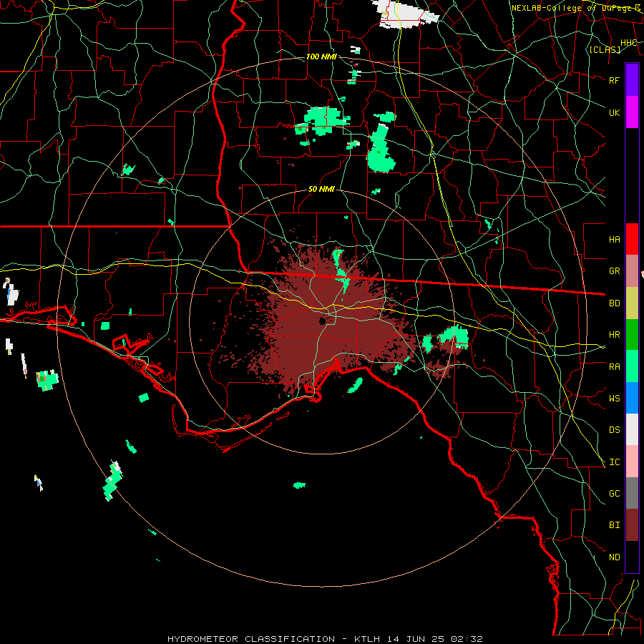Click the "BD" legend label
644x644 pixels.
(614, 303)
